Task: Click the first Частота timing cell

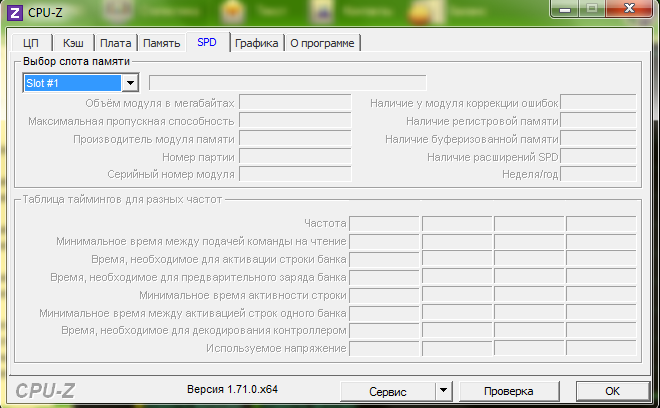Action: (x=384, y=223)
